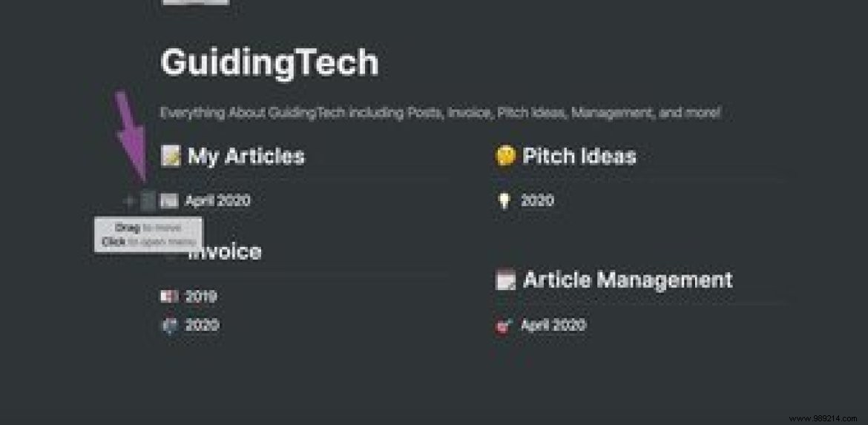868x425 pixels.
Task: Click the April 2020 page icon under My Articles
Action: click(x=169, y=200)
